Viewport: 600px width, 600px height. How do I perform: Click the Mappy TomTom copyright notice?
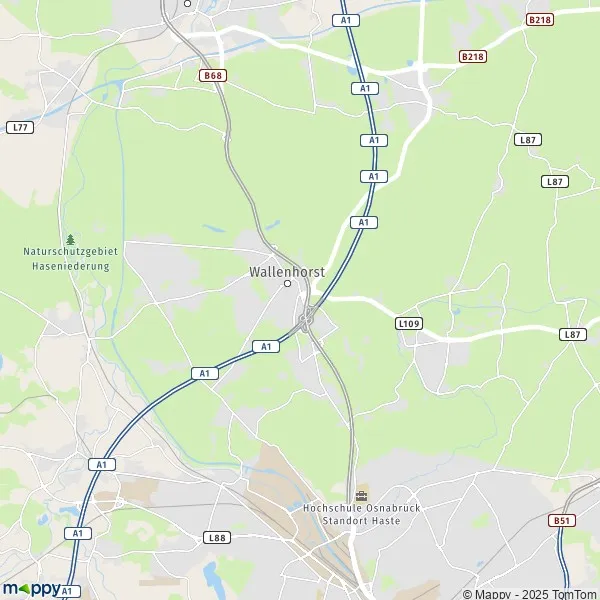(531, 594)
